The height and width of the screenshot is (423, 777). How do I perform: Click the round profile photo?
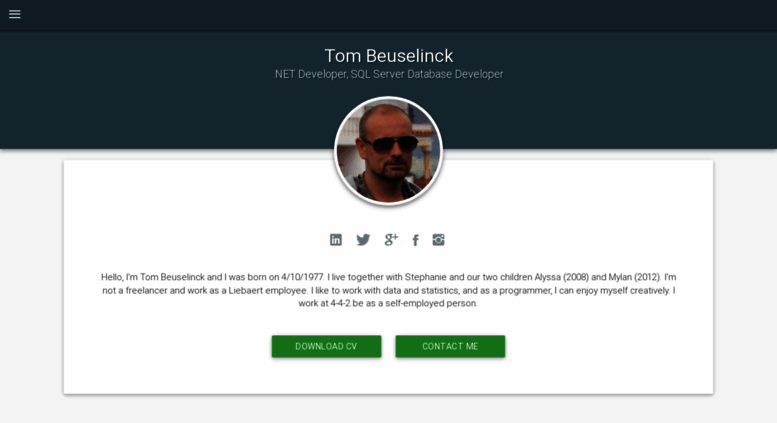(388, 151)
